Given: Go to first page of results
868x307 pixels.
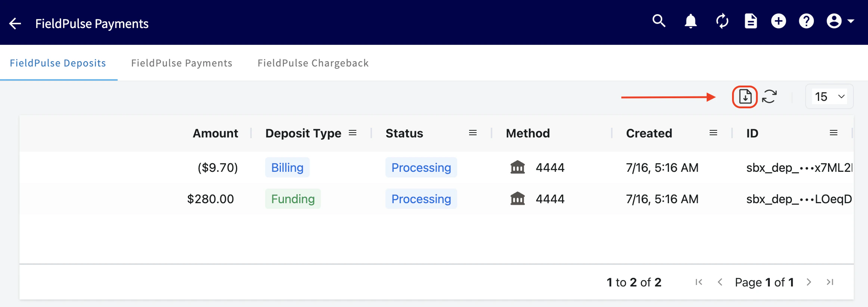Looking at the screenshot, I should (699, 282).
